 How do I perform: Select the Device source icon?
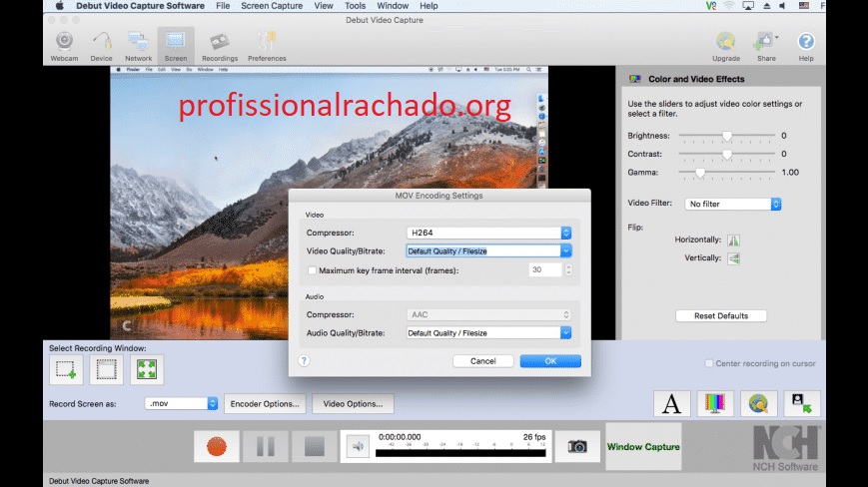[101, 46]
